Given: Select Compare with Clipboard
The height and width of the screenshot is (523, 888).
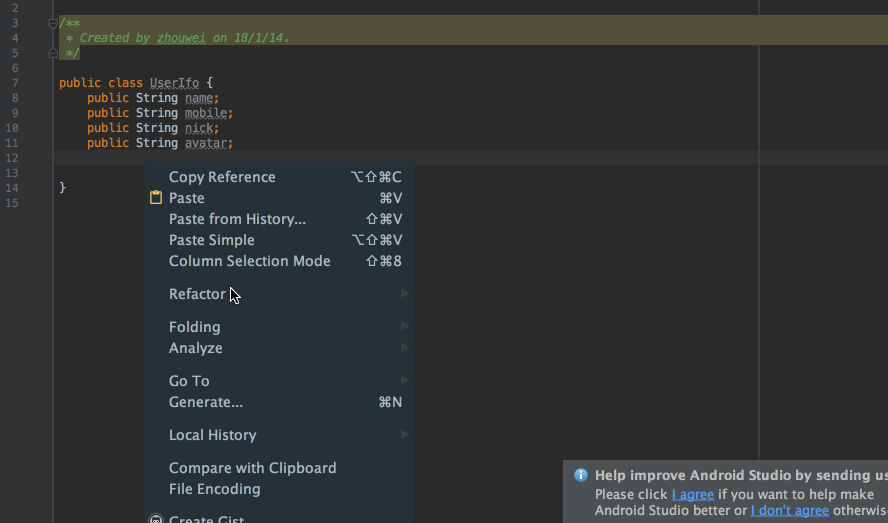Looking at the screenshot, I should point(280,467).
